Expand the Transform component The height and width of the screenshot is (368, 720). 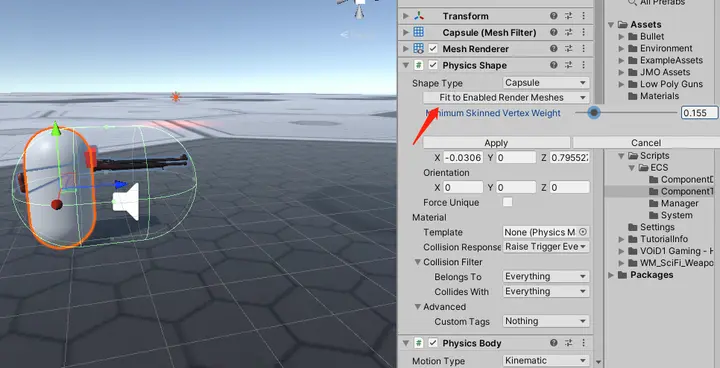tap(405, 16)
